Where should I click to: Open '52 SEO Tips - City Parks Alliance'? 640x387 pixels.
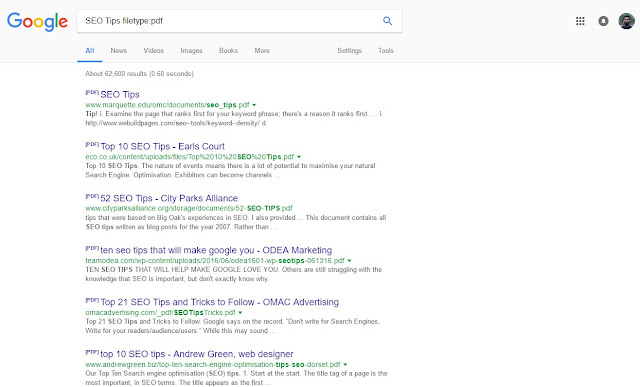click(169, 198)
